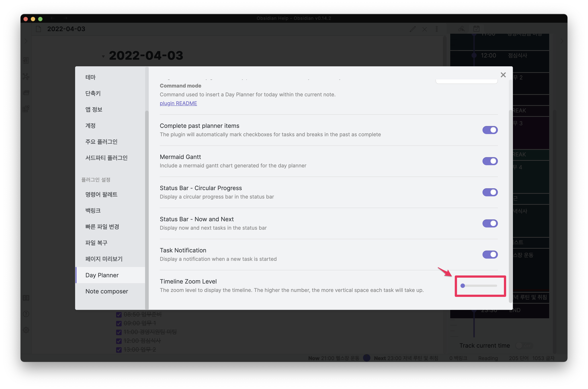Select 단축키 in settings sidebar
The image size is (588, 389).
point(93,93)
